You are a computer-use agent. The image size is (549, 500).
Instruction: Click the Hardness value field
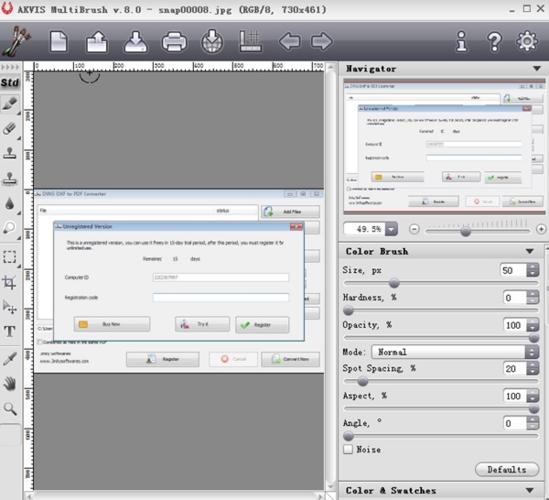tap(515, 298)
